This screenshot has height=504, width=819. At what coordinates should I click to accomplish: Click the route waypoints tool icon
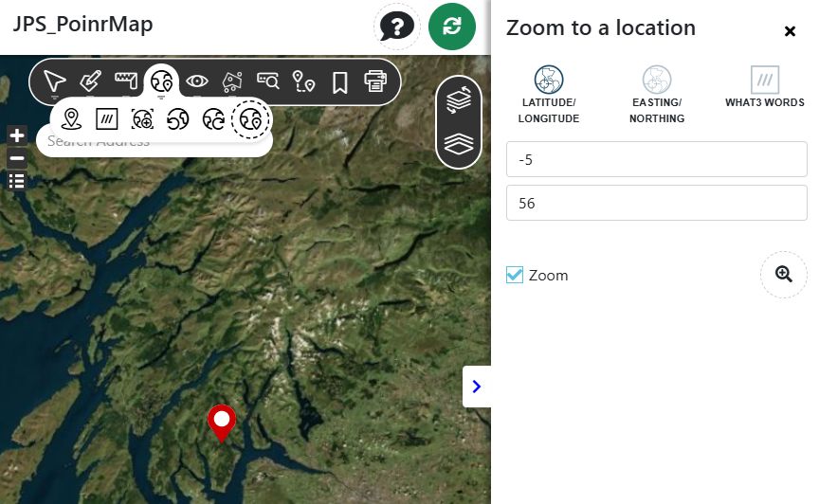(x=303, y=81)
